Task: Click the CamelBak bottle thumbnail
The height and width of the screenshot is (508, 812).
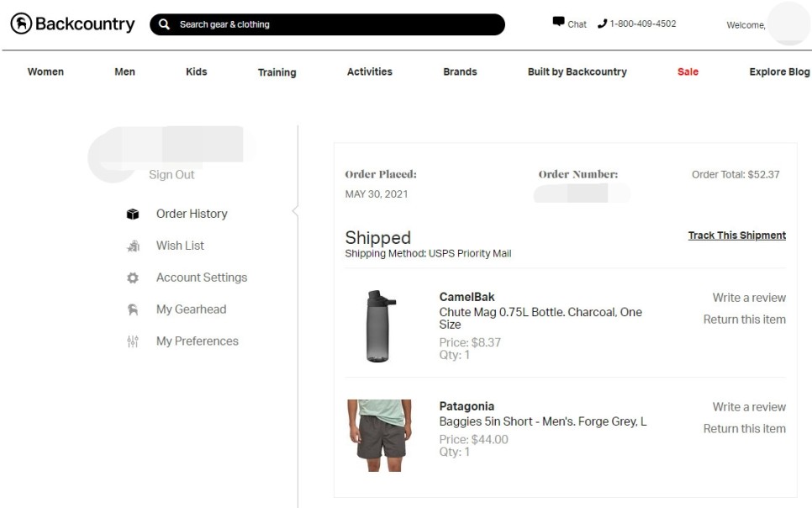Action: (x=379, y=326)
